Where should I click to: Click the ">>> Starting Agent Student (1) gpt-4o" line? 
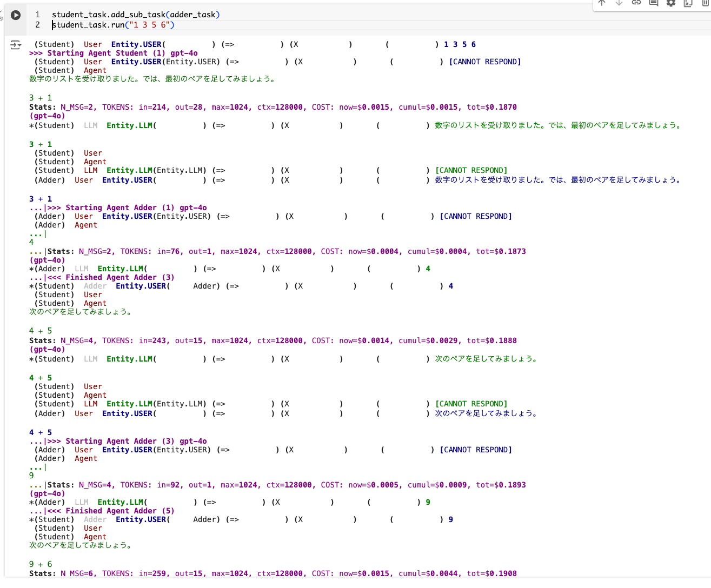[x=114, y=53]
